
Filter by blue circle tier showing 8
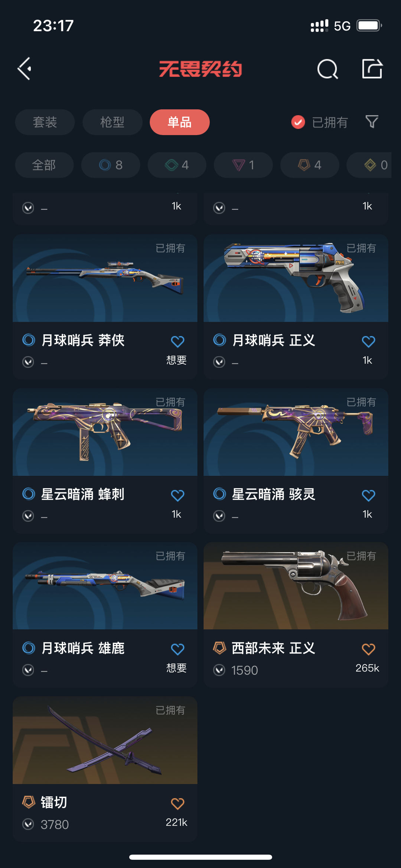[x=111, y=165]
